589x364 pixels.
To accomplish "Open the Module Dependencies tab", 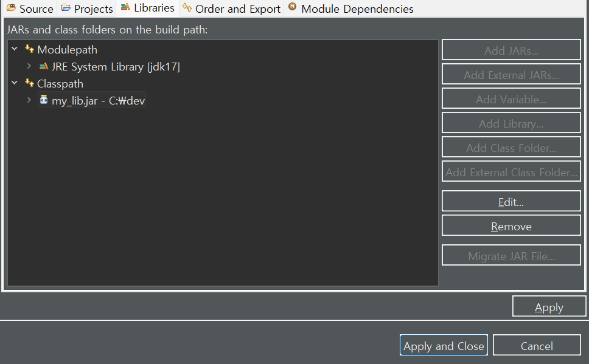I will pyautogui.click(x=350, y=9).
